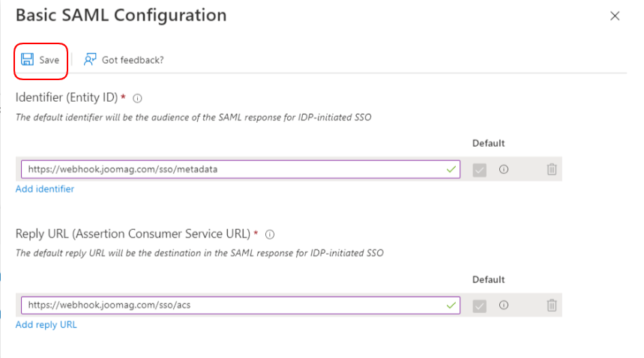
Task: Show info icon beside Identifier Default checkbox
Action: (x=504, y=170)
